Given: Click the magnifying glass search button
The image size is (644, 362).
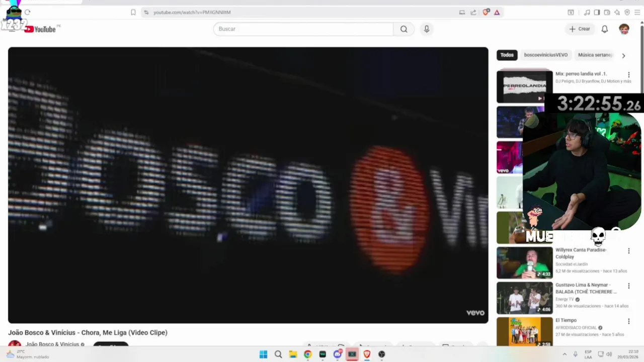Looking at the screenshot, I should pos(404,29).
